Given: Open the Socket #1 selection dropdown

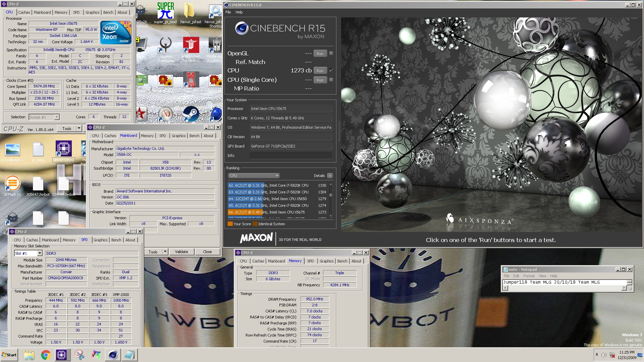Looking at the screenshot, I should coord(57,117).
